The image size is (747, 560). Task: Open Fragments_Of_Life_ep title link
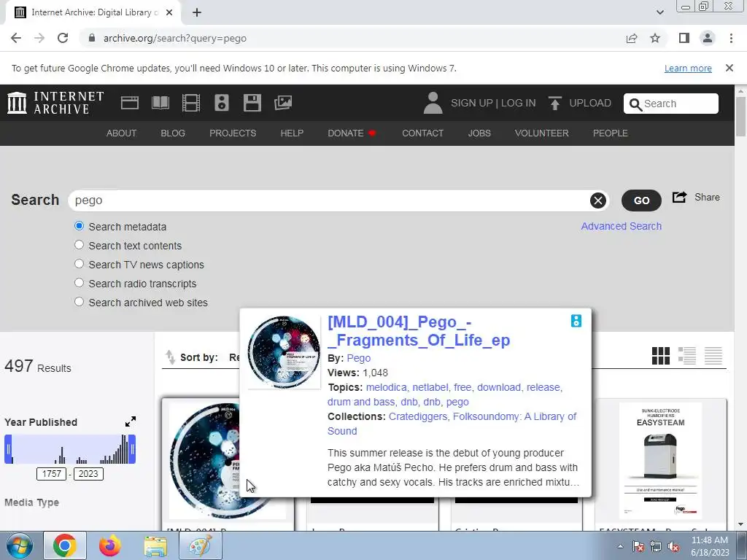pos(419,331)
